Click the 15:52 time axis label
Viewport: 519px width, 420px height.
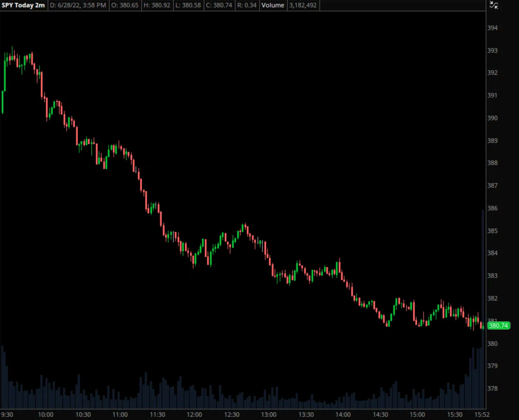[x=482, y=415]
